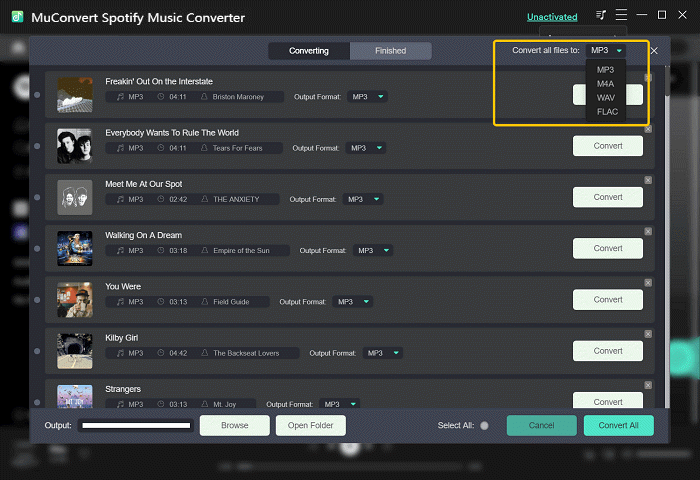
Task: Open output format dropdown for Kilby Girl
Action: (x=383, y=353)
